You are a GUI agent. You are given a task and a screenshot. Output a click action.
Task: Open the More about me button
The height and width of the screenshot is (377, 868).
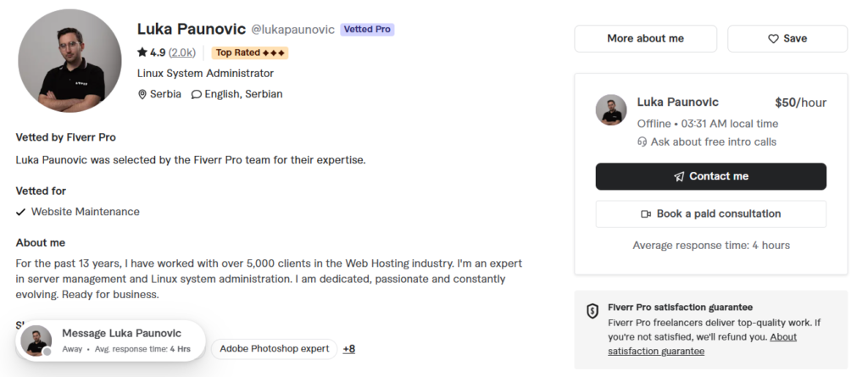click(645, 39)
